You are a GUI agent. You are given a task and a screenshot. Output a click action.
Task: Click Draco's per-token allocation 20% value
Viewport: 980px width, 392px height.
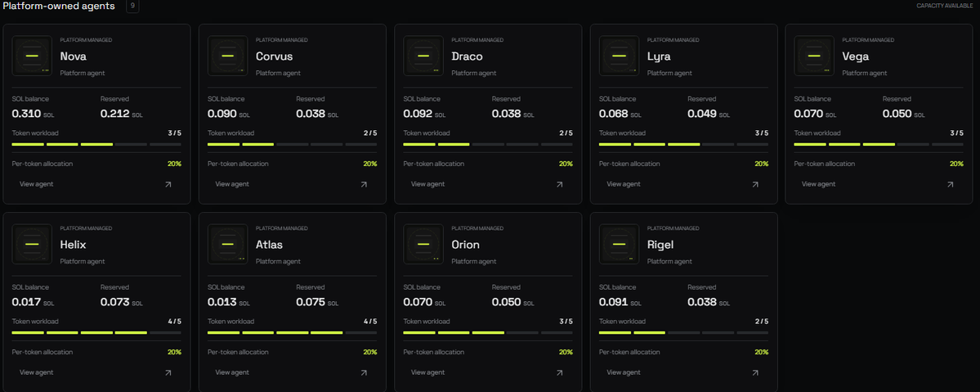[x=566, y=164]
